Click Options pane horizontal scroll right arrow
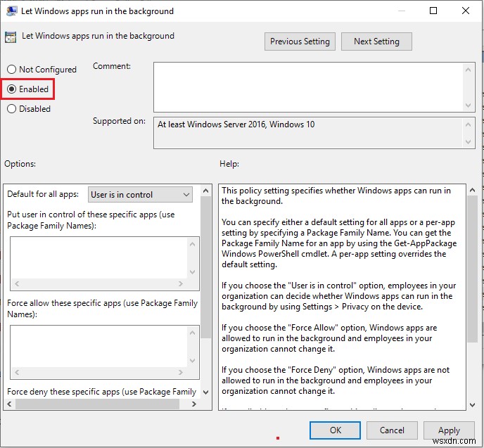 pos(194,404)
